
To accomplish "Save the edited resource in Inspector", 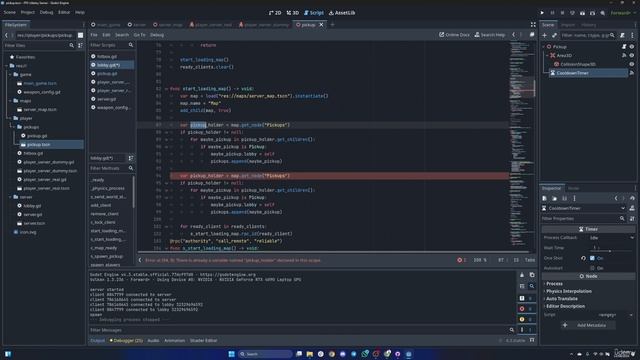I will [564, 198].
